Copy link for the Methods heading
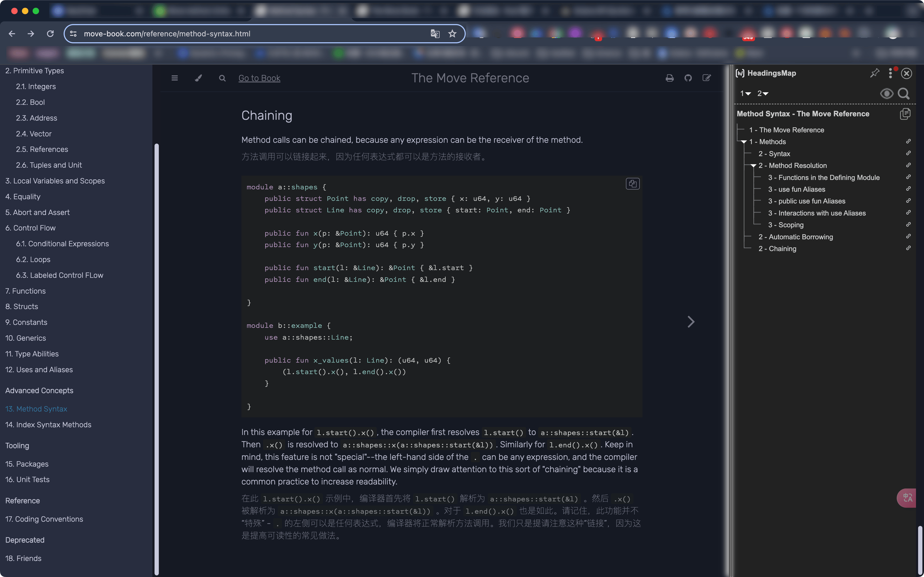 (908, 142)
